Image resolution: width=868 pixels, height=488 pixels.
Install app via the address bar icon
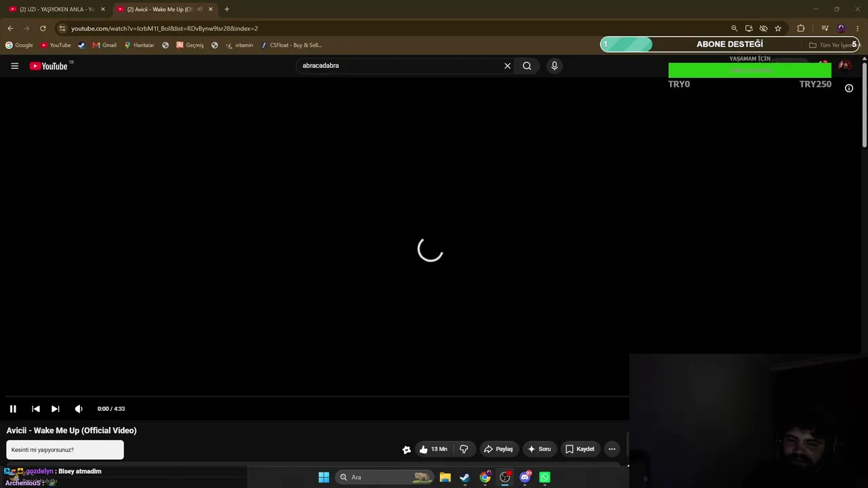749,28
